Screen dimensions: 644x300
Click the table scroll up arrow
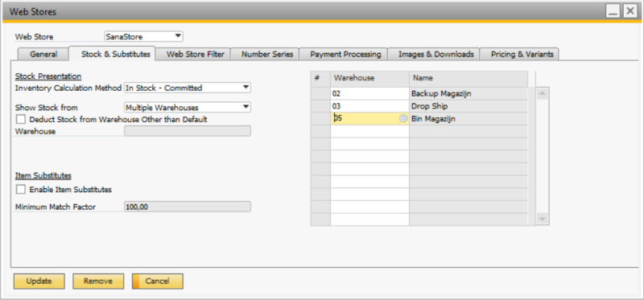(x=542, y=94)
